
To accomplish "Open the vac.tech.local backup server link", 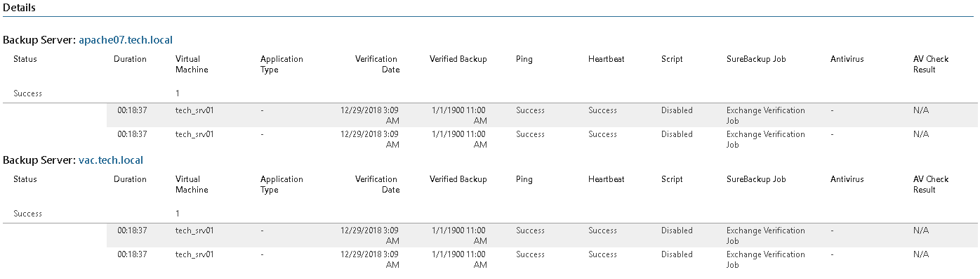I will click(x=111, y=160).
